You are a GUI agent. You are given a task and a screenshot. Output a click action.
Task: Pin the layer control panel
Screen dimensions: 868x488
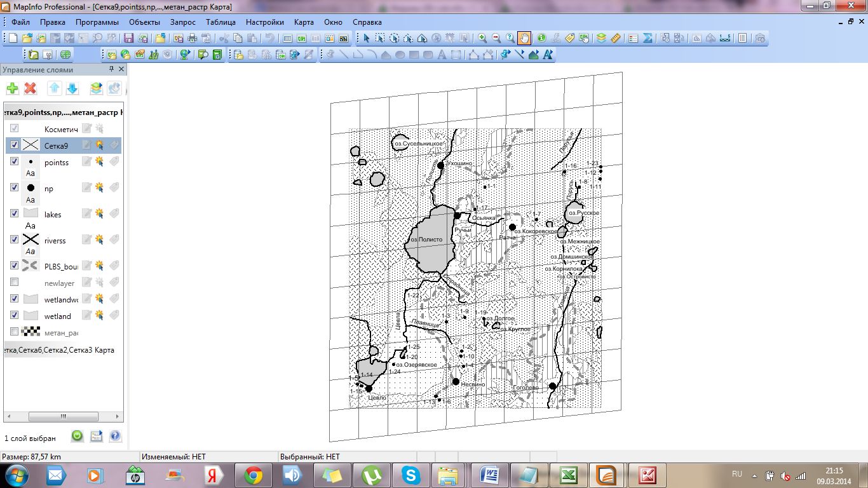[112, 69]
